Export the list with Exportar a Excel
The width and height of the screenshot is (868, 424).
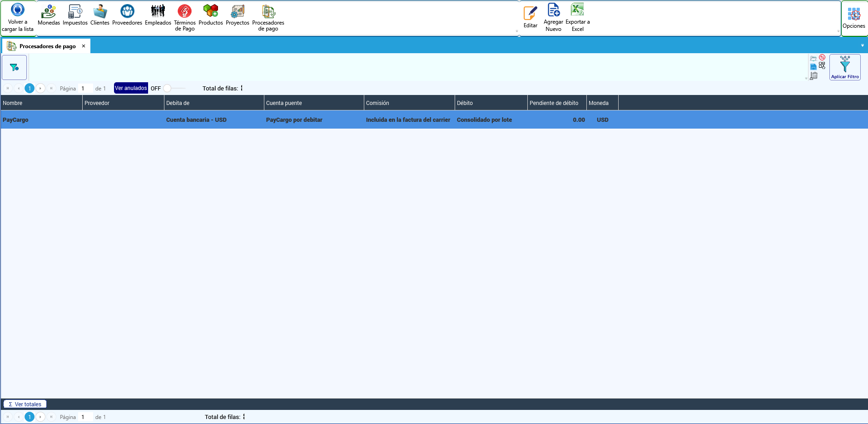coord(578,18)
